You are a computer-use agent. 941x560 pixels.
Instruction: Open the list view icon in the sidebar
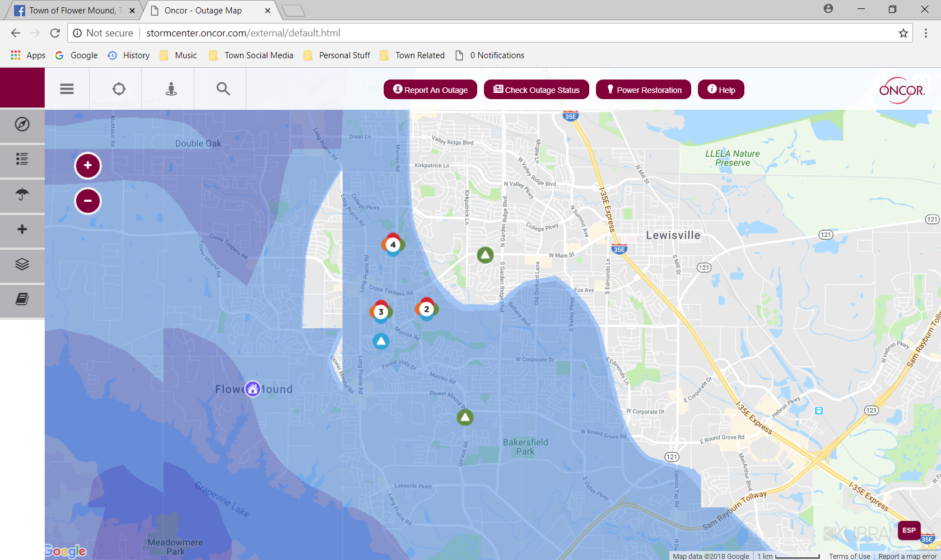[x=22, y=159]
